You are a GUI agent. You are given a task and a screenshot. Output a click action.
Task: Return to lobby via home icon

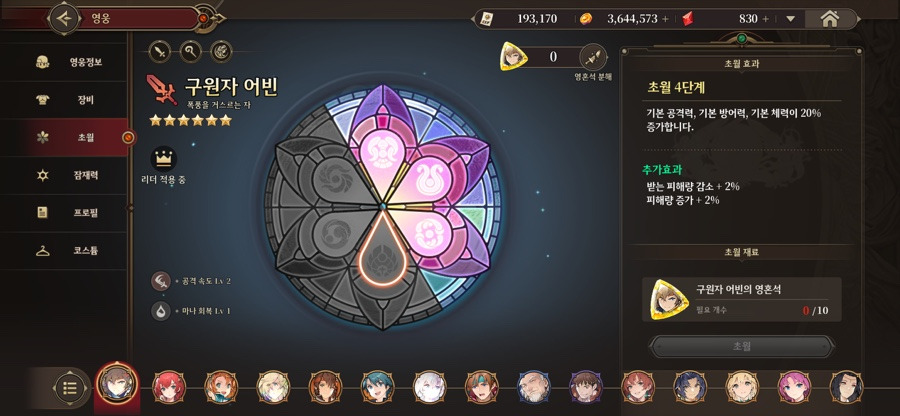[829, 19]
